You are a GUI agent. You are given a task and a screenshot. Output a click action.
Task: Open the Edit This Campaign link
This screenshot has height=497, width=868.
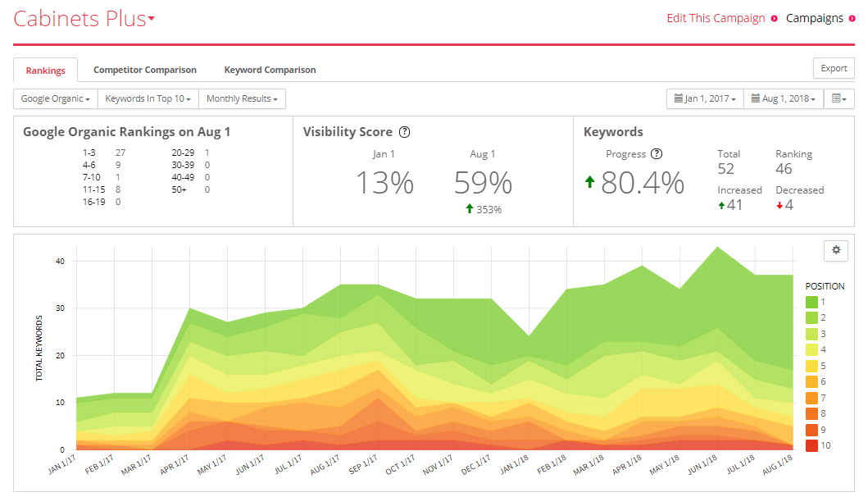click(716, 18)
